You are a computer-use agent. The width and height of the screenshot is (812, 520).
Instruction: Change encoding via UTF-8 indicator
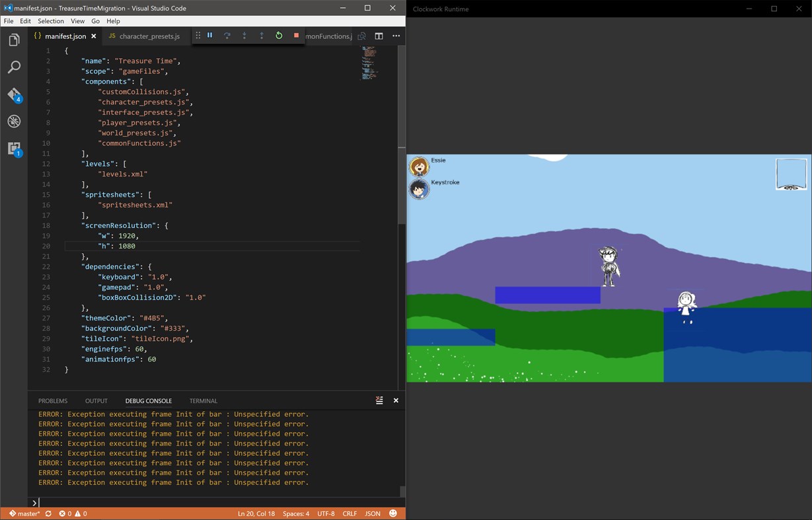click(x=326, y=513)
